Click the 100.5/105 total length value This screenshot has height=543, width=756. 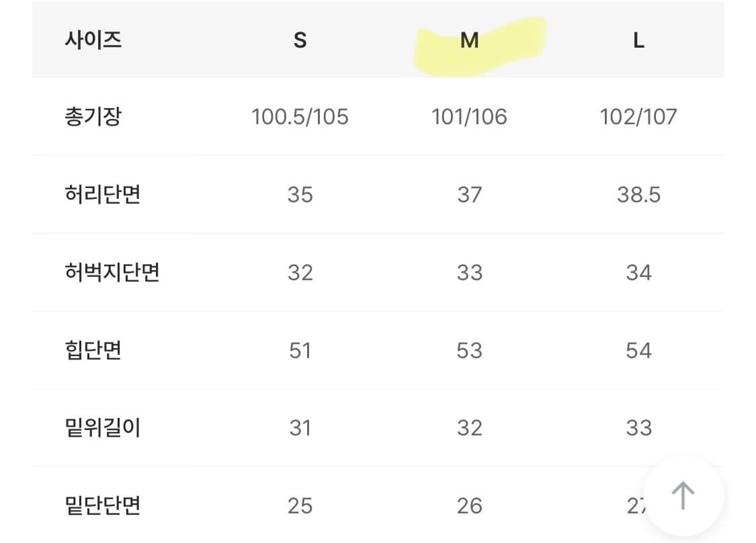pyautogui.click(x=300, y=117)
